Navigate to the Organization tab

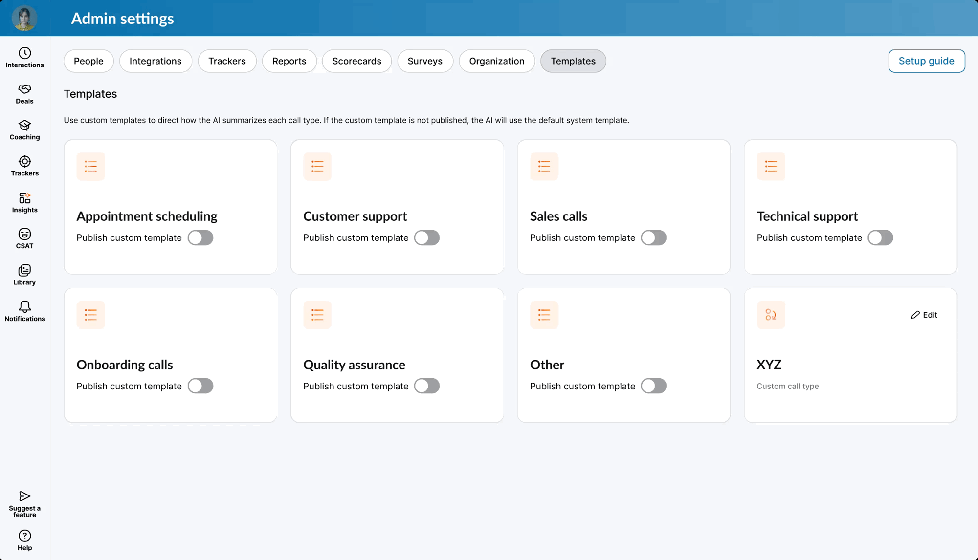496,61
